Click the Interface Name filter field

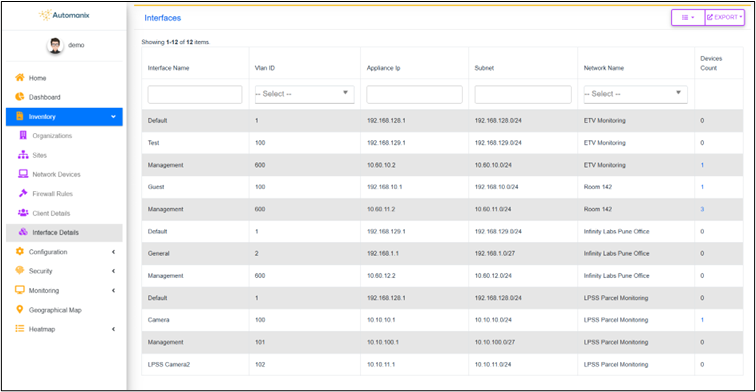tap(195, 95)
